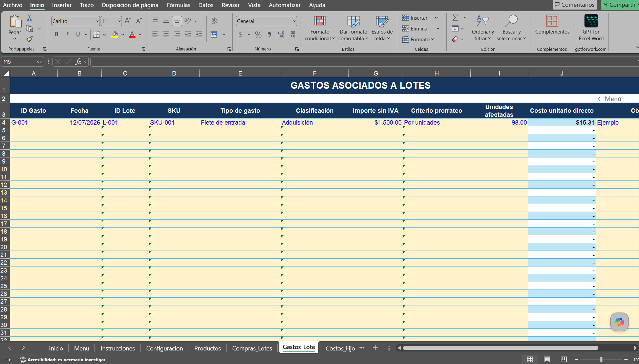Image resolution: width=639 pixels, height=364 pixels.
Task: Expand Ordenar y filtrar menu
Action: coord(483,28)
